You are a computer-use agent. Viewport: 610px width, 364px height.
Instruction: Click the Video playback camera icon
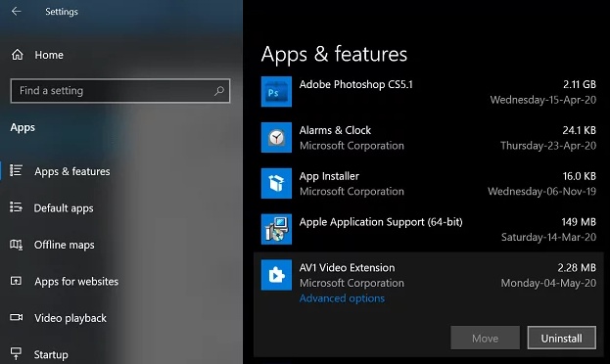(x=16, y=317)
